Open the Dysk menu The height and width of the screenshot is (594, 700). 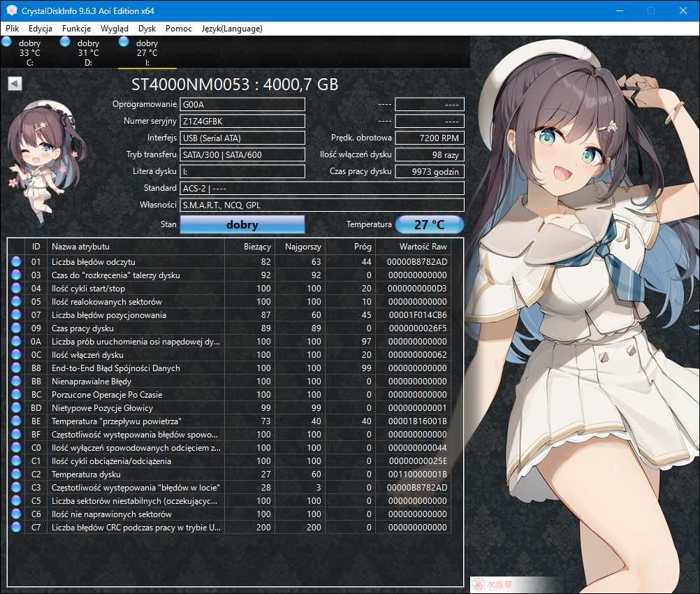coord(147,29)
